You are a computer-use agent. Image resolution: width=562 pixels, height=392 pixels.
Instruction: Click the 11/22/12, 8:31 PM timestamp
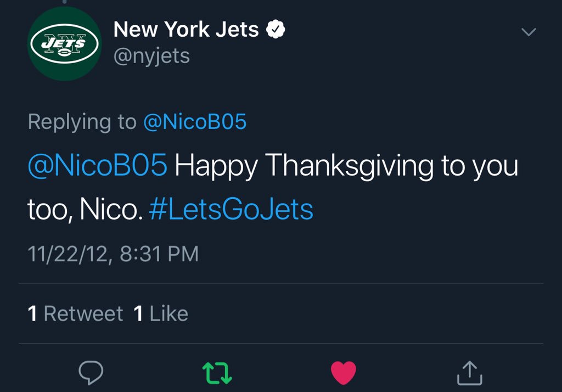point(113,254)
